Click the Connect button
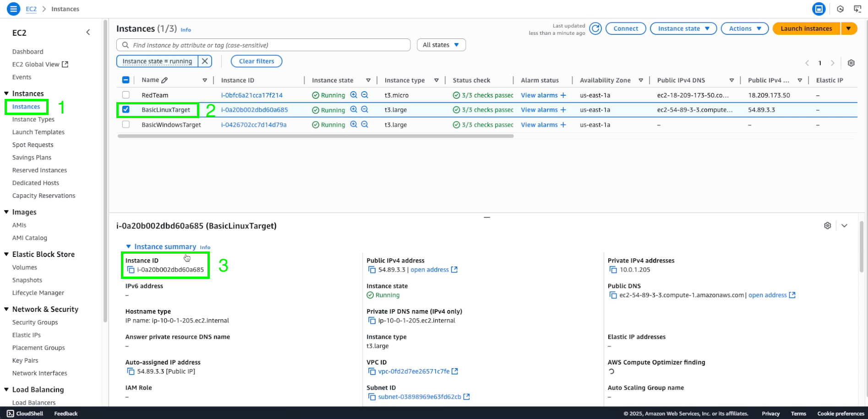This screenshot has height=419, width=868. (x=626, y=28)
